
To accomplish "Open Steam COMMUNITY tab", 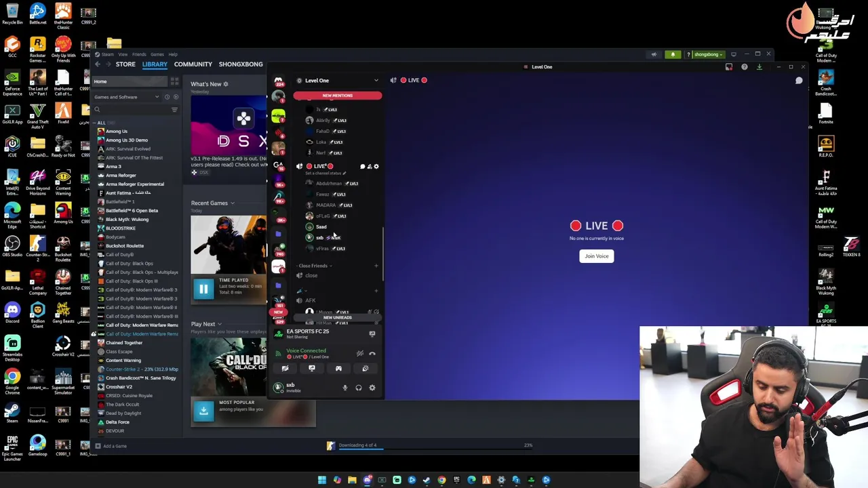I will point(193,64).
